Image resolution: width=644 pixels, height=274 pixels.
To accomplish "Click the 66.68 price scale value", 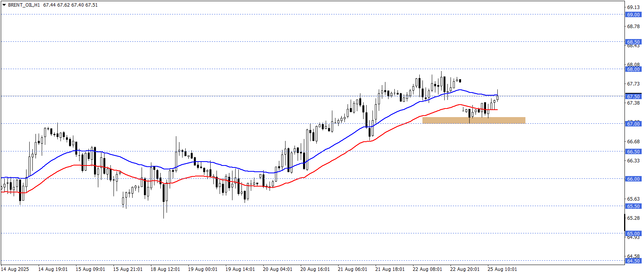I will point(633,141).
